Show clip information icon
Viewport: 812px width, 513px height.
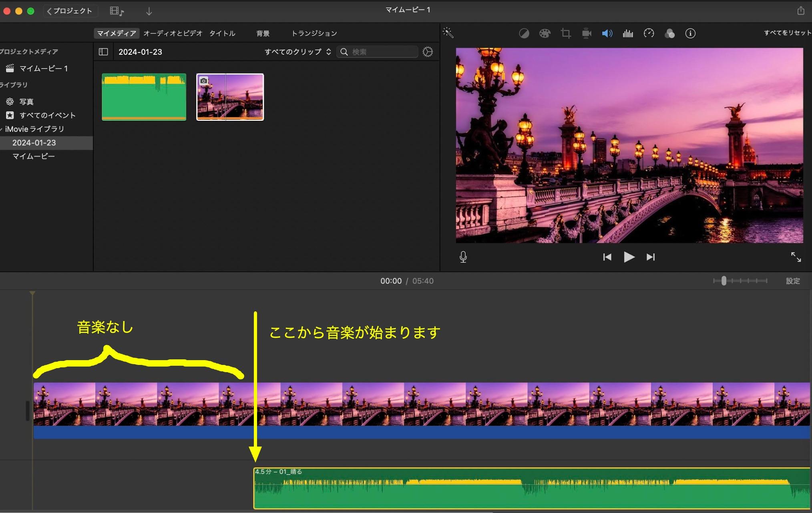690,33
